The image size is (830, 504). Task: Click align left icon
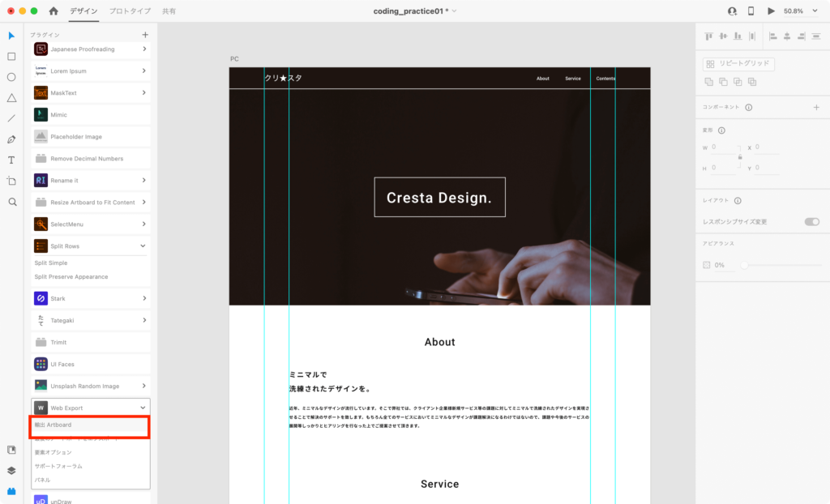click(772, 36)
